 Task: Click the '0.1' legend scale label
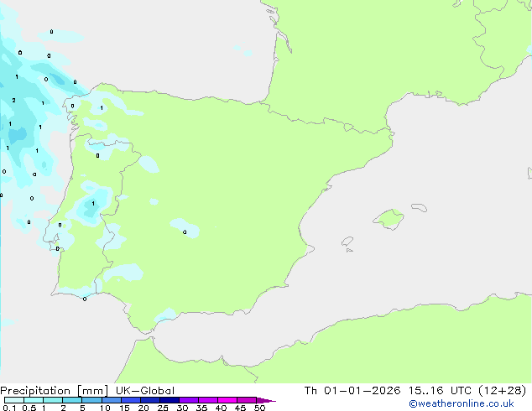coord(10,408)
